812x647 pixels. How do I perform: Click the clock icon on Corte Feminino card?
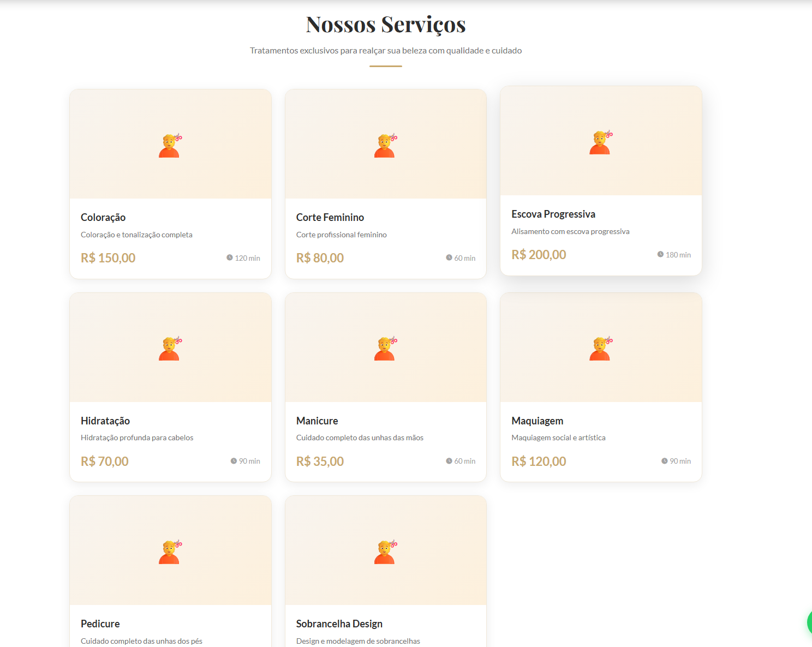pos(449,257)
